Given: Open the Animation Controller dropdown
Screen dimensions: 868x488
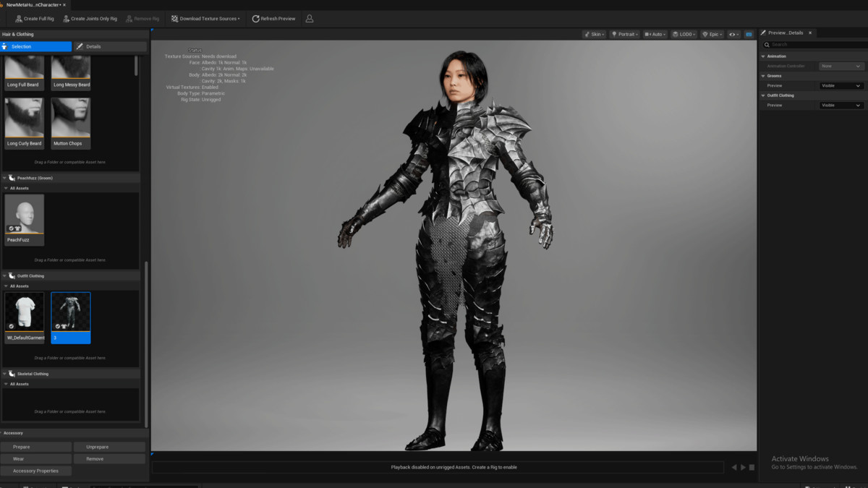Looking at the screenshot, I should point(841,66).
